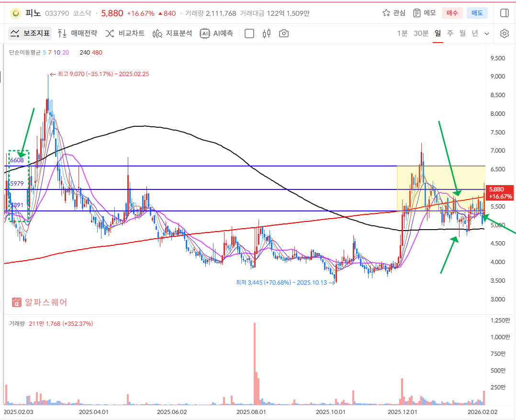The height and width of the screenshot is (420, 516).
Task: Open the 매매전략 trading strategy tool
Action: coord(77,33)
